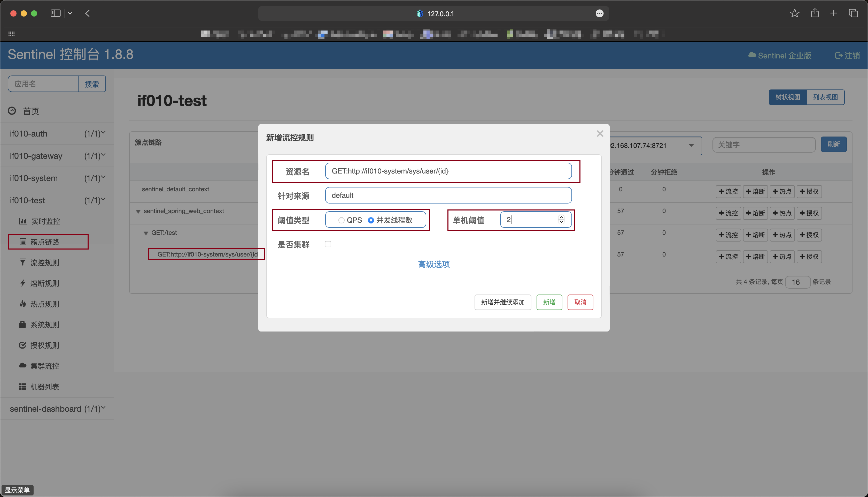The height and width of the screenshot is (497, 868).
Task: Click the Safari share icon
Action: click(815, 13)
